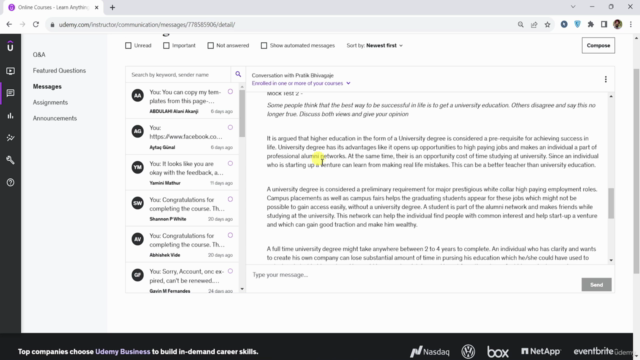
Task: Open the browser extensions puzzle icon
Action: [591, 24]
